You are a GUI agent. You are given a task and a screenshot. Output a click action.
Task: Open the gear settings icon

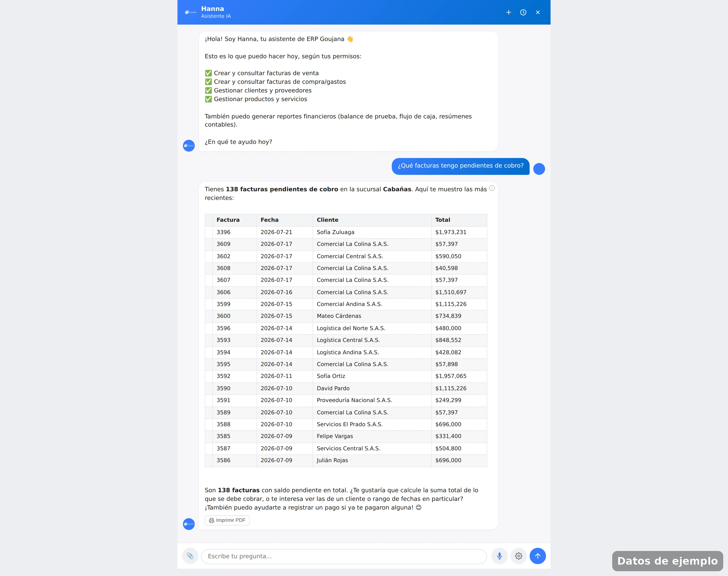(519, 556)
